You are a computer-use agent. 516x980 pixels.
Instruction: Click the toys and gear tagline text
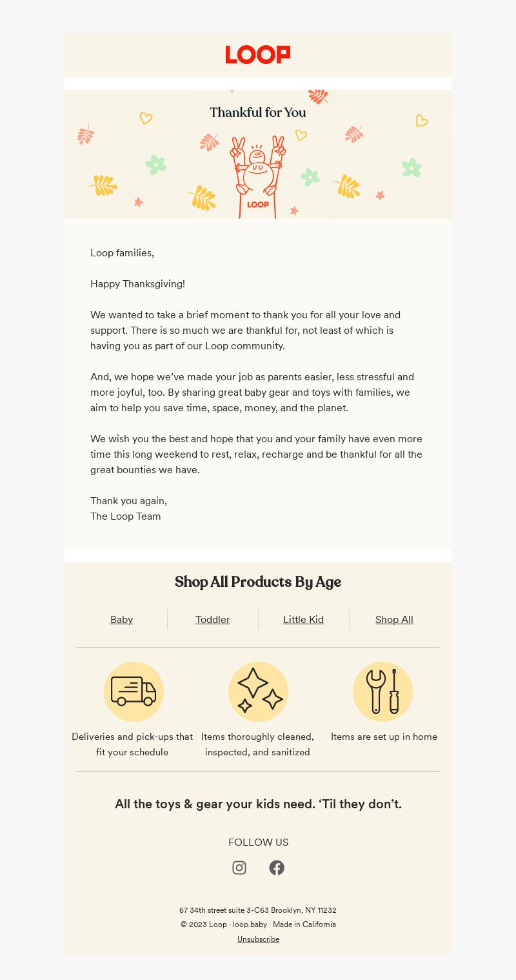pos(258,804)
